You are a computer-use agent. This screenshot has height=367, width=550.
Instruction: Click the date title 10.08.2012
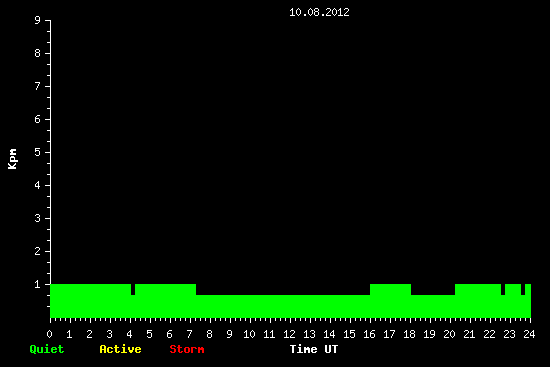(x=319, y=12)
